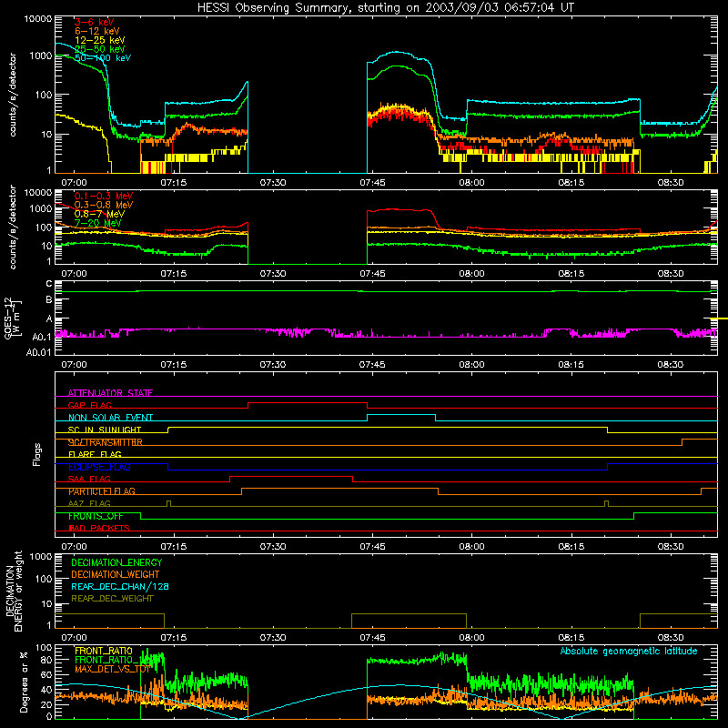The height and width of the screenshot is (728, 728).
Task: Click the 08:30 tick label under the GOES plot
Action: [670, 365]
